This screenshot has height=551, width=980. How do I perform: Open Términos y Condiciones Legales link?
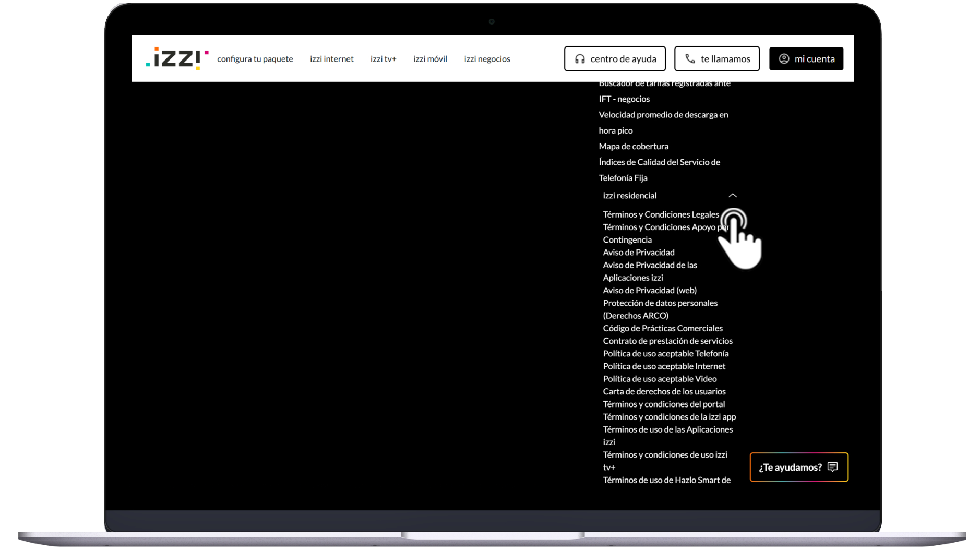pyautogui.click(x=661, y=214)
